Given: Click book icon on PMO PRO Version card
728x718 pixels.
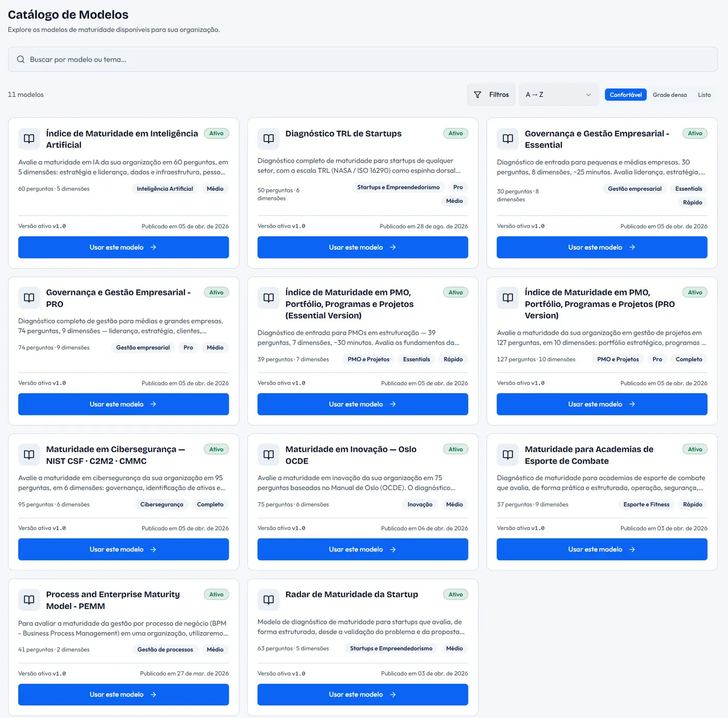Looking at the screenshot, I should tap(508, 298).
